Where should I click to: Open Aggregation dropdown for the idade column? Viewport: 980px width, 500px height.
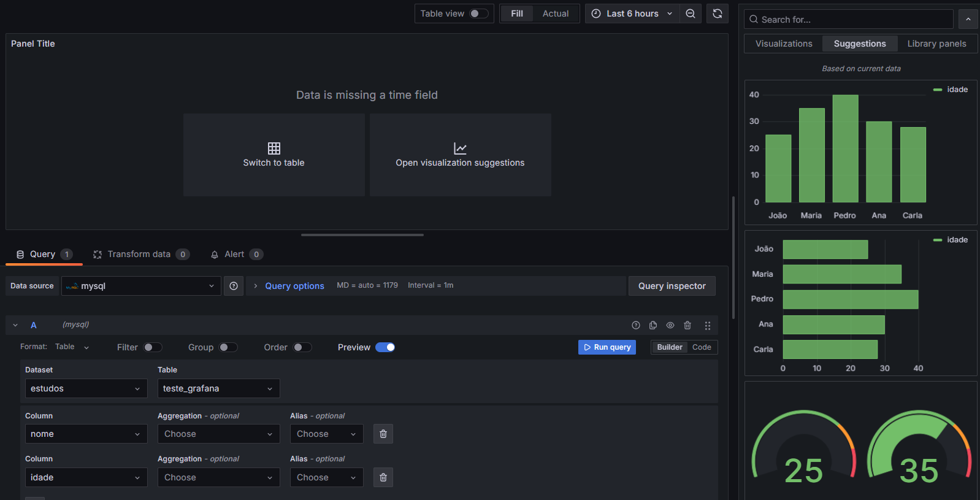[x=218, y=477]
